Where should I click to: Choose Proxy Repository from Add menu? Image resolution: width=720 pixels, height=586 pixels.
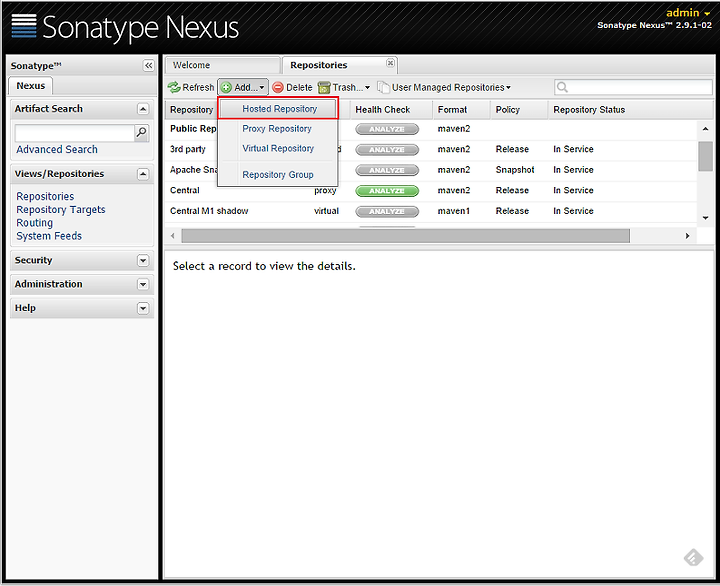[x=277, y=129]
